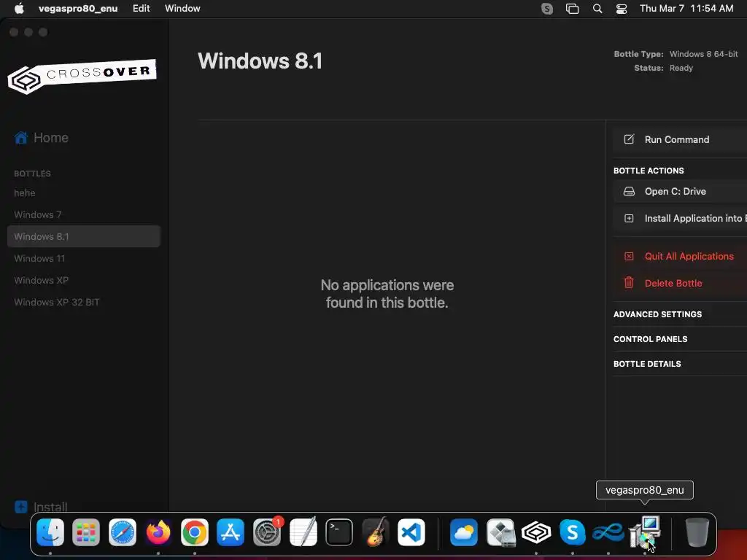Screen dimensions: 747x560
Task: Click Install Application into Bottle
Action: point(680,218)
